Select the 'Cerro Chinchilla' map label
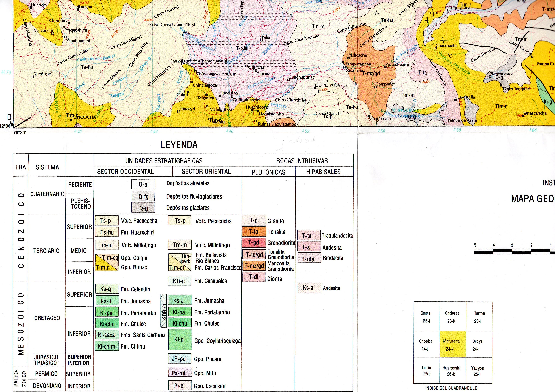The width and height of the screenshot is (555, 392). (290, 100)
